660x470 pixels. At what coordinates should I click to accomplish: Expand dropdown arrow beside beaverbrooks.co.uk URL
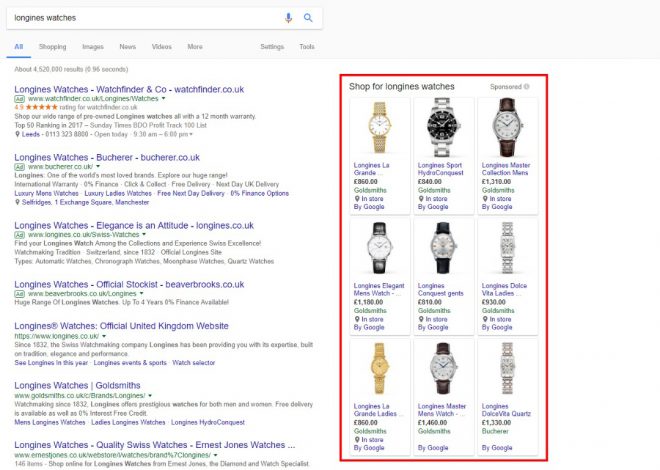click(141, 294)
